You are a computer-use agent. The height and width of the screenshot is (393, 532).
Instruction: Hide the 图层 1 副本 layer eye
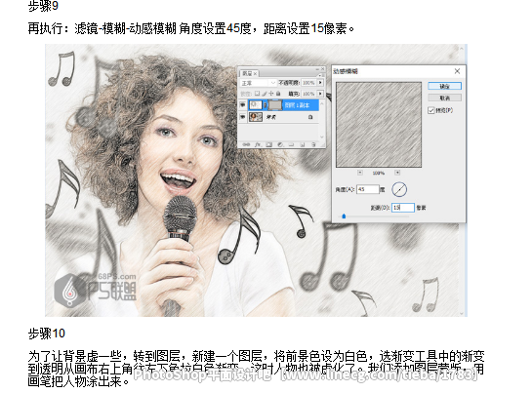click(x=243, y=105)
